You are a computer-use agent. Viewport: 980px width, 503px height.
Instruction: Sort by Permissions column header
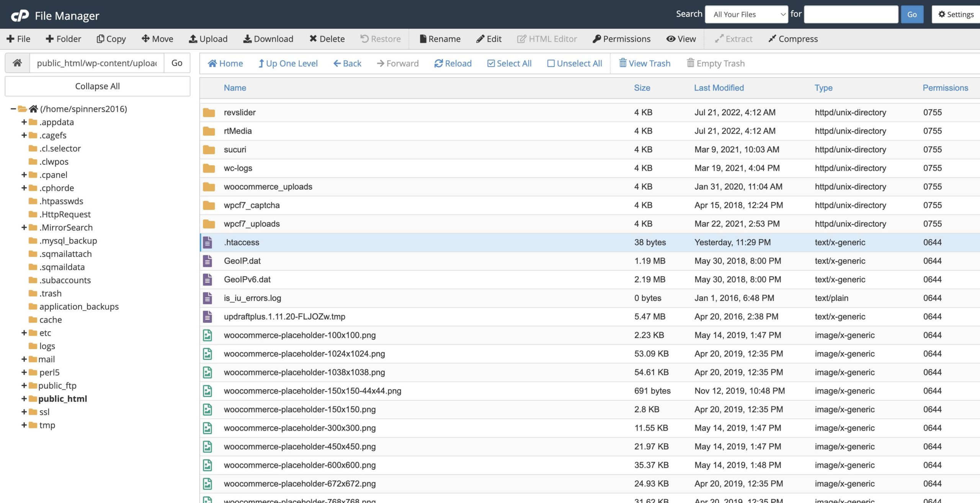(945, 88)
